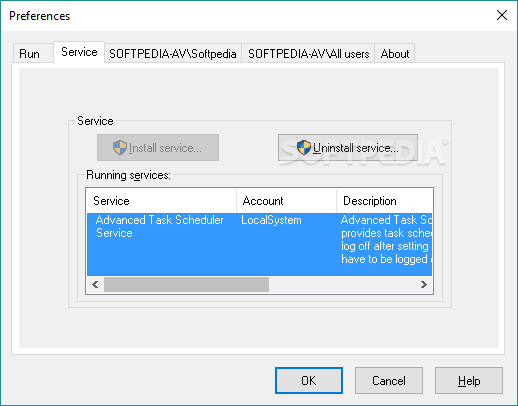Open the SOFTPEDIA-AV\All users tab
The height and width of the screenshot is (406, 518).
pos(308,53)
